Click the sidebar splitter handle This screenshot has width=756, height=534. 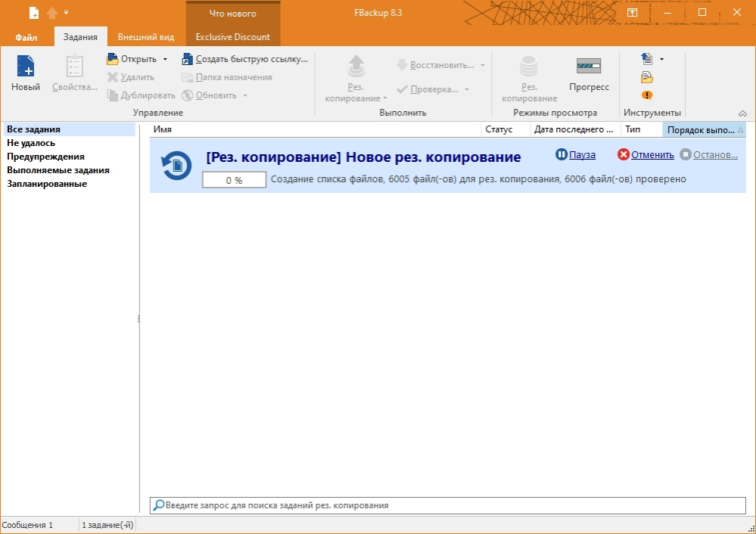coord(138,318)
